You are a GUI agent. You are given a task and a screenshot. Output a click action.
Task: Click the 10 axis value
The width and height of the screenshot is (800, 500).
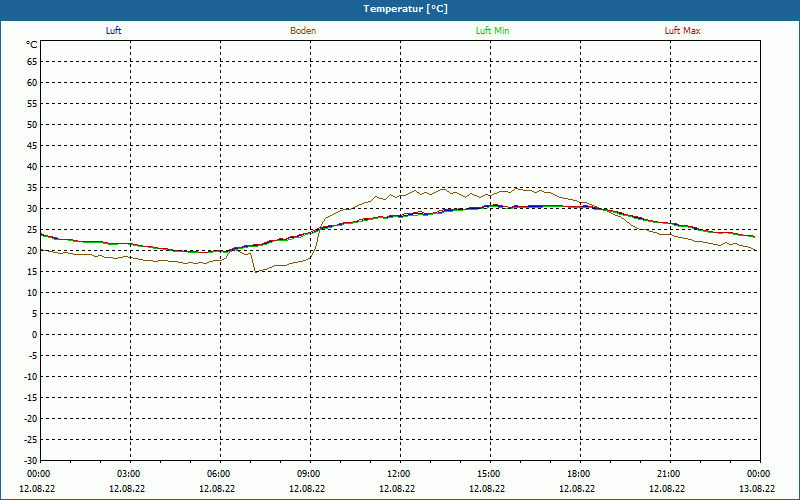click(32, 292)
